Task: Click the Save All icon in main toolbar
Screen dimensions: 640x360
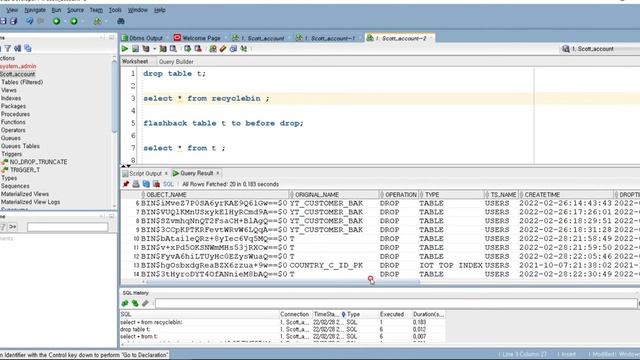Action: (x=13, y=21)
